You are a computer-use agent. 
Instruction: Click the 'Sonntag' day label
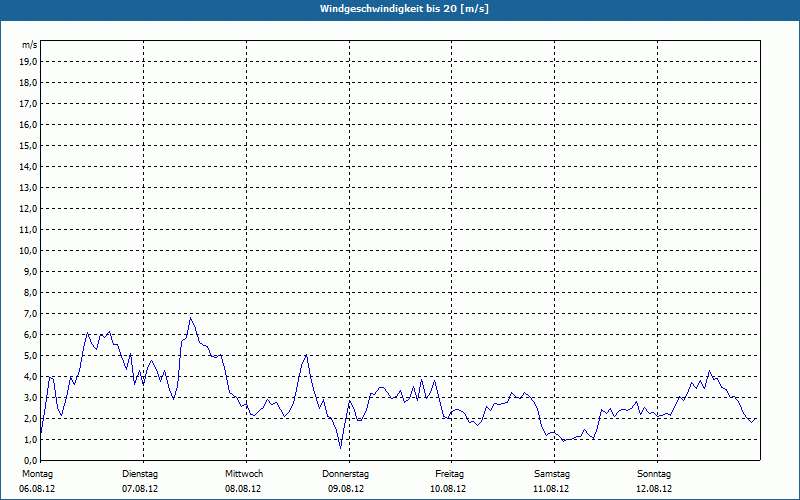pyautogui.click(x=654, y=474)
